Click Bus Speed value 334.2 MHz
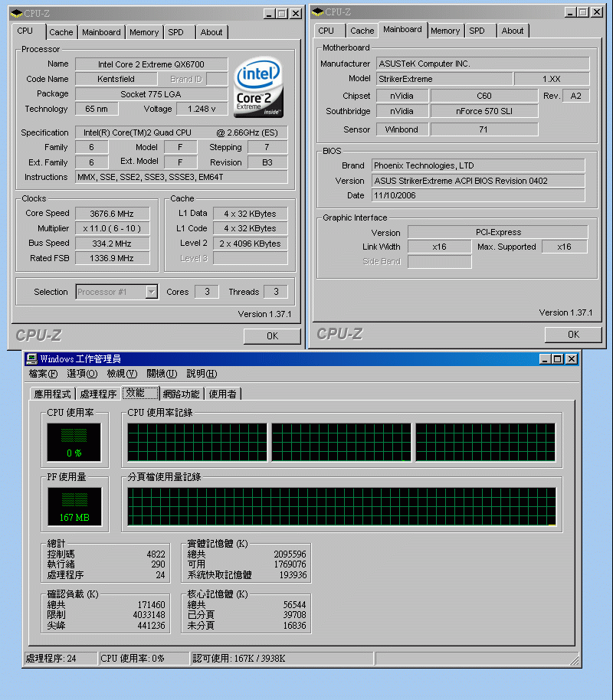 112,244
